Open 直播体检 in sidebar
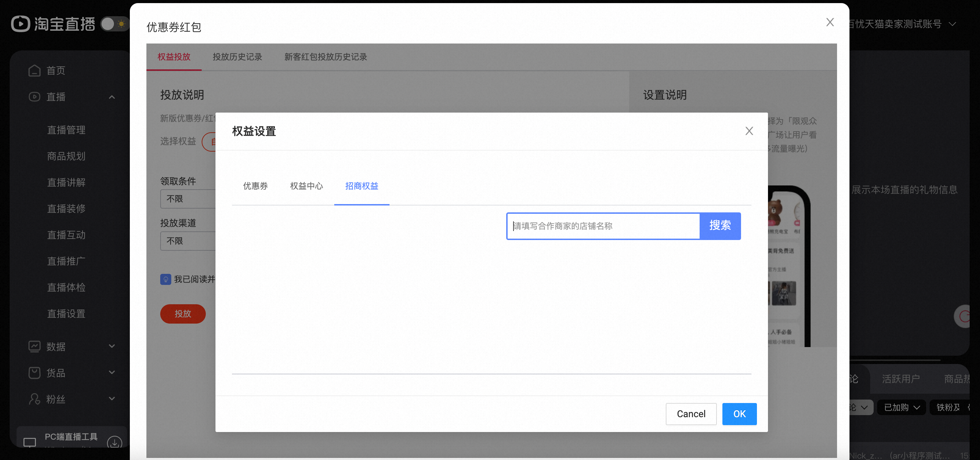 click(66, 288)
